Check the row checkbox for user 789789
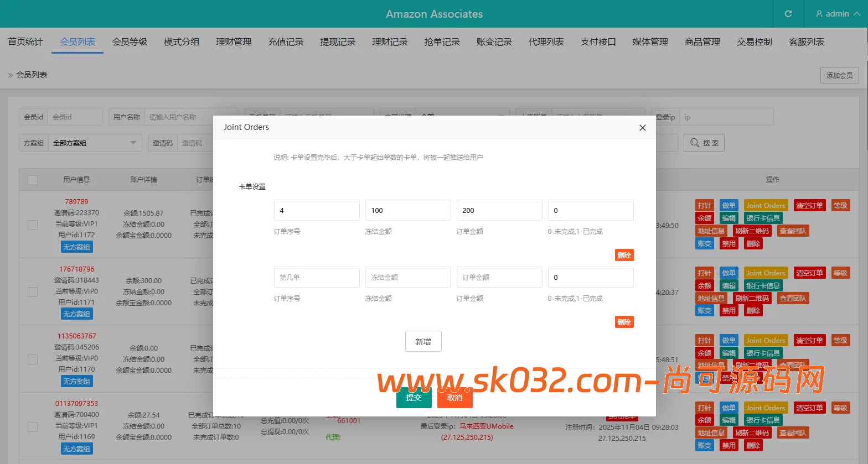Screen dimensions: 868x464 coord(33,225)
